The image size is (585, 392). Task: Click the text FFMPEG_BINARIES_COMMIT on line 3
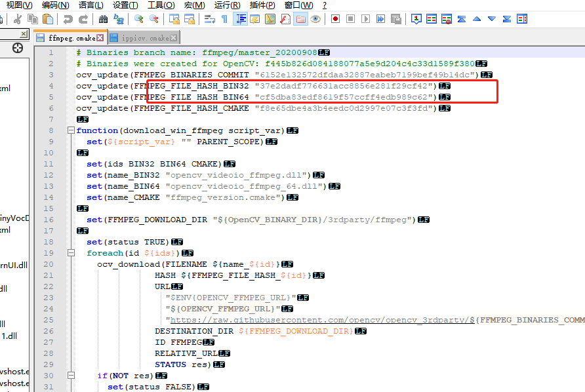point(191,75)
